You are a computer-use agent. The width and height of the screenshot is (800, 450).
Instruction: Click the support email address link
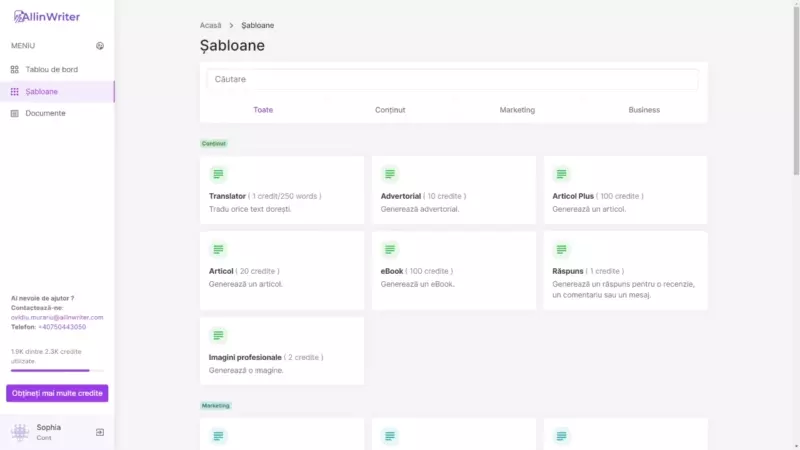point(57,317)
